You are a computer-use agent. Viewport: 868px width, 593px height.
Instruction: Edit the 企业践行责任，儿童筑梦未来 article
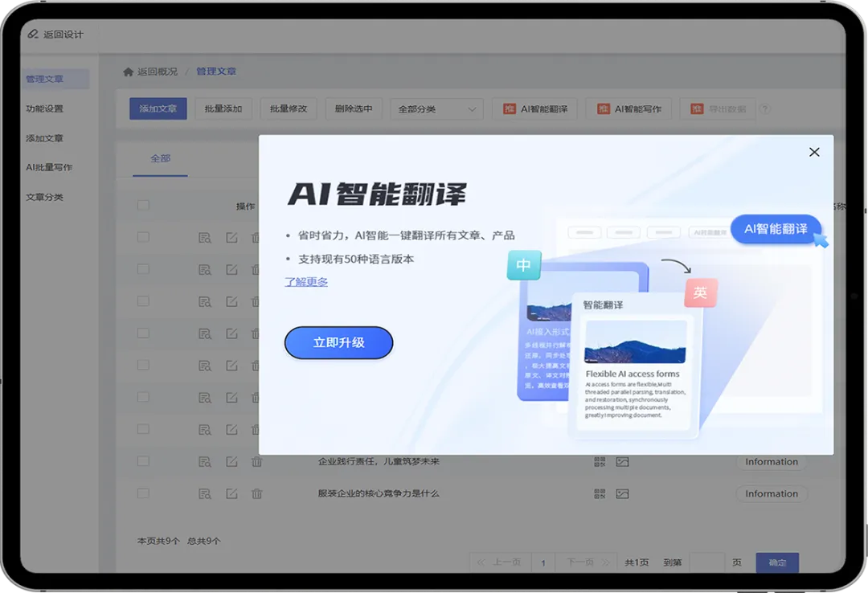point(231,461)
